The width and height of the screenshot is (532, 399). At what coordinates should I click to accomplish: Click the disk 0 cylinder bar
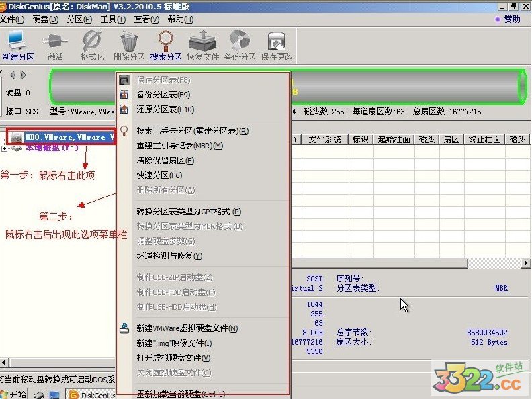click(287, 87)
